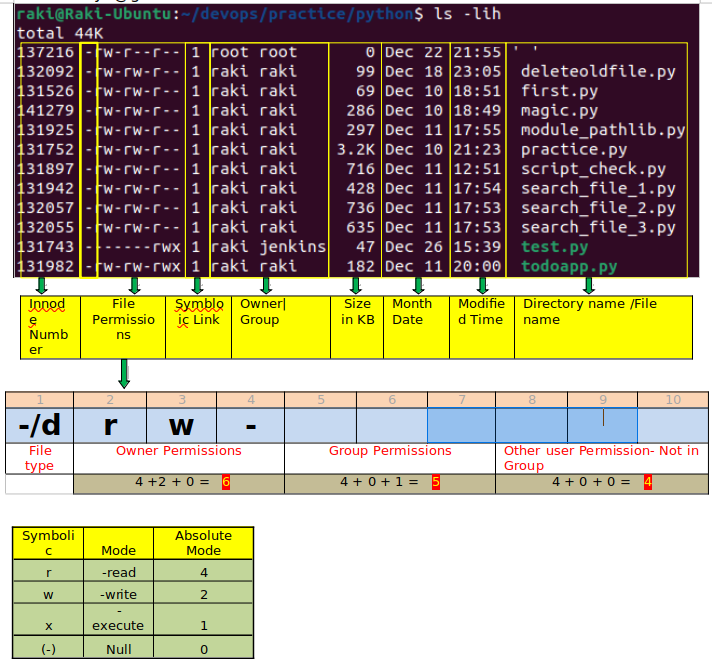Click the red highlighted 6 result
The height and width of the screenshot is (669, 712).
[226, 482]
